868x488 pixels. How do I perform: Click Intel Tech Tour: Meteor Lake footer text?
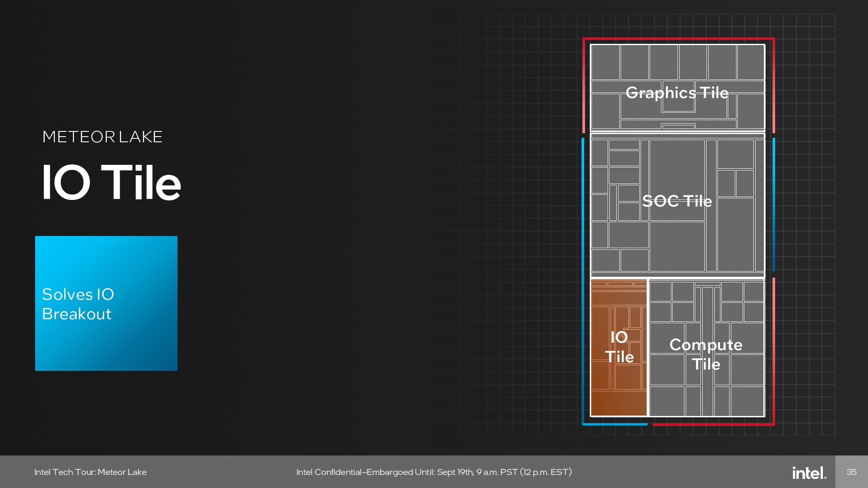point(90,472)
